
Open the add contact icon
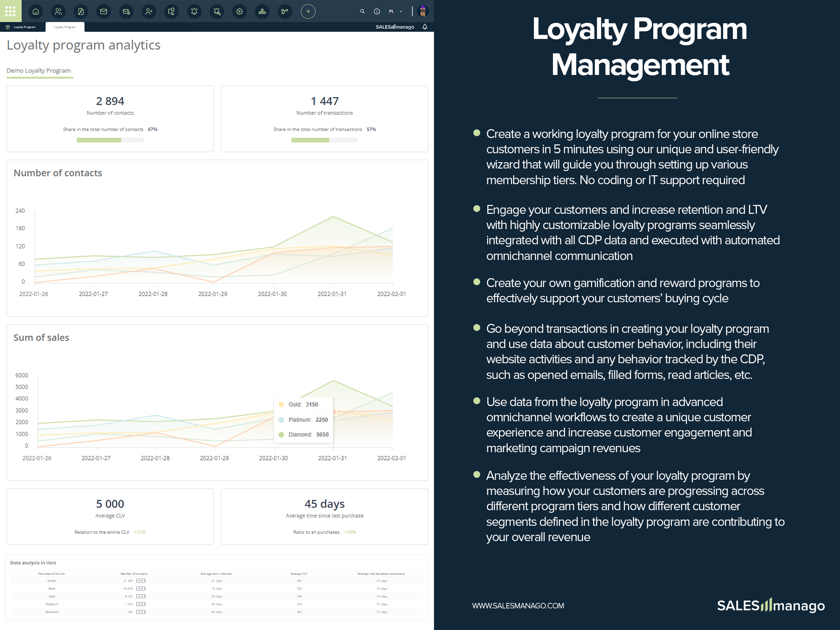tap(149, 11)
